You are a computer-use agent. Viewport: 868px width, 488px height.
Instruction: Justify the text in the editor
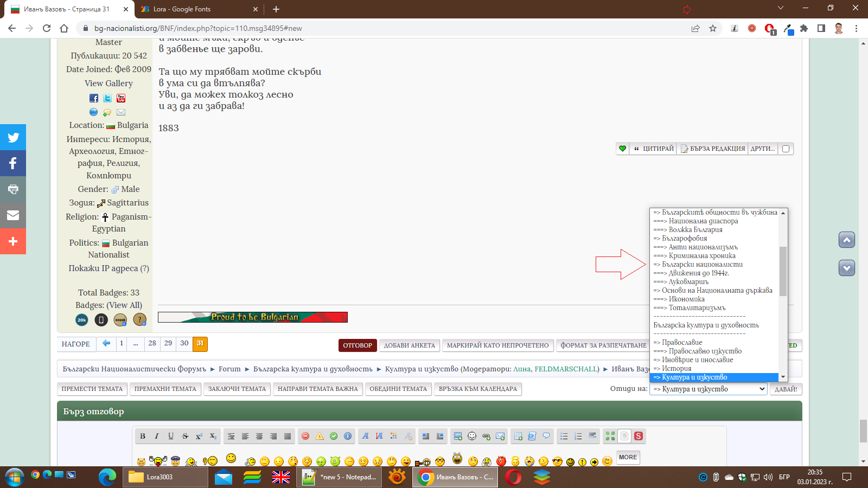tap(288, 436)
